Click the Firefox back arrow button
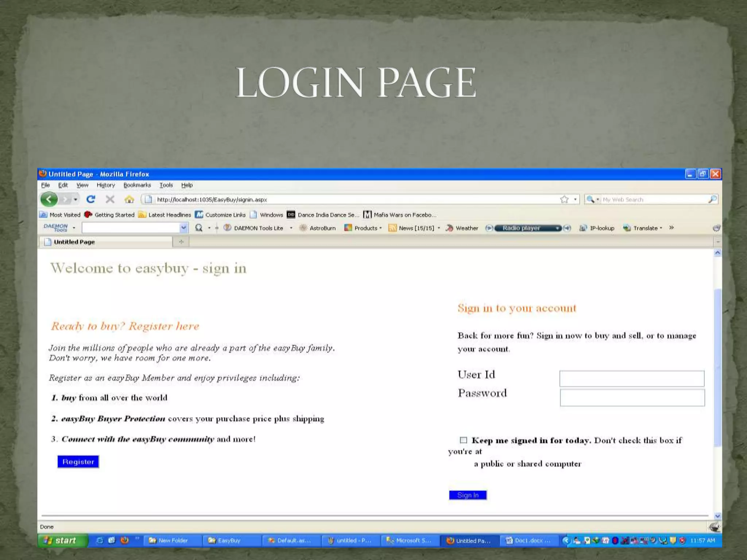Image resolution: width=747 pixels, height=560 pixels. point(49,199)
